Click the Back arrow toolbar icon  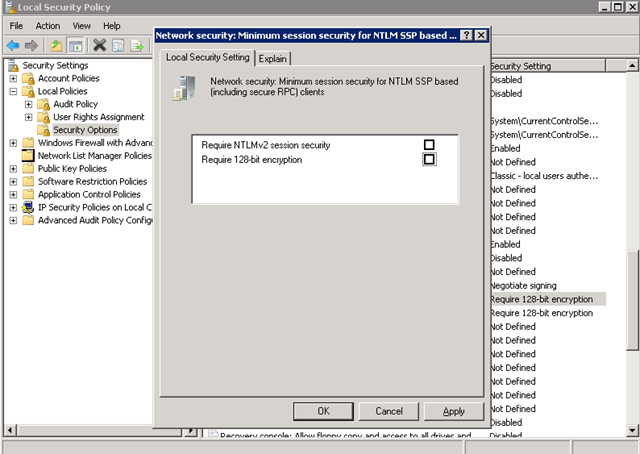tap(13, 45)
